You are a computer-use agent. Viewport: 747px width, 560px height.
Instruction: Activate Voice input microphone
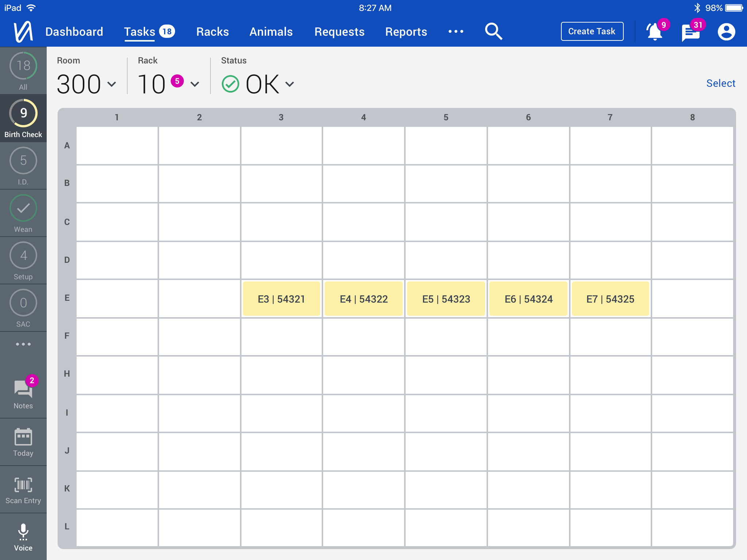pos(23,537)
